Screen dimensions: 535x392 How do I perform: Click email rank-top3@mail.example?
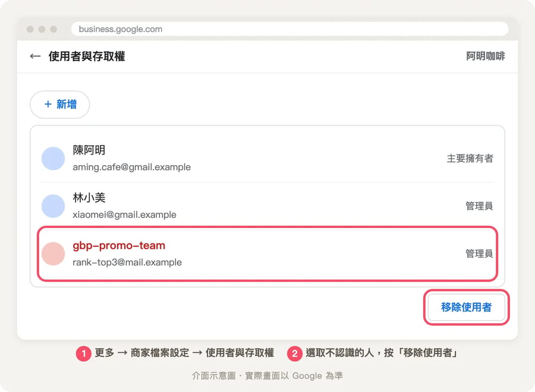pos(127,263)
